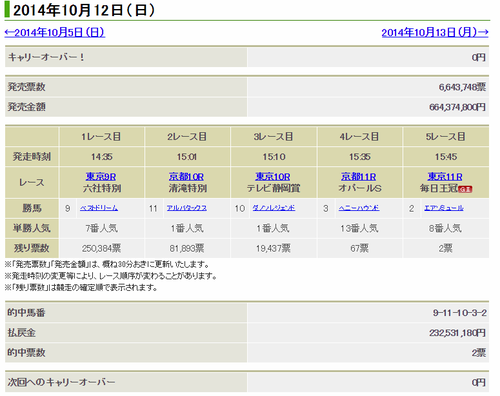Click the 的中馬番 value 9-11-10-3-2
This screenshot has height=396, width=500.
[x=460, y=313]
